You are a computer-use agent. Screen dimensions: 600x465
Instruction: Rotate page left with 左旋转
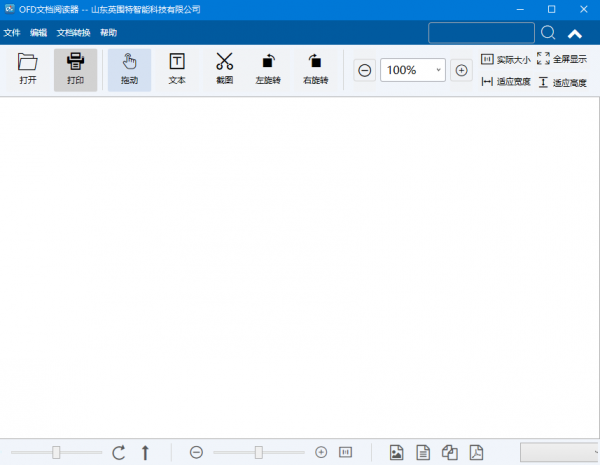pos(268,63)
